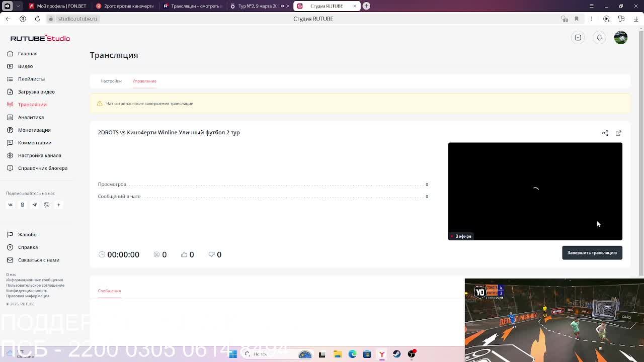This screenshot has width=644, height=362.
Task: Open the profile avatar menu
Action: [621, 38]
